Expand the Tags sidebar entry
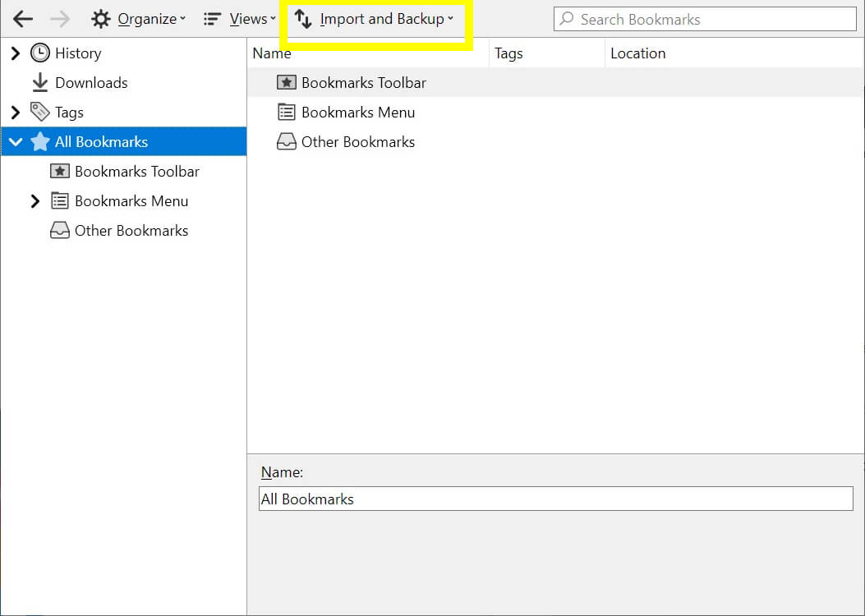865x616 pixels. click(15, 112)
